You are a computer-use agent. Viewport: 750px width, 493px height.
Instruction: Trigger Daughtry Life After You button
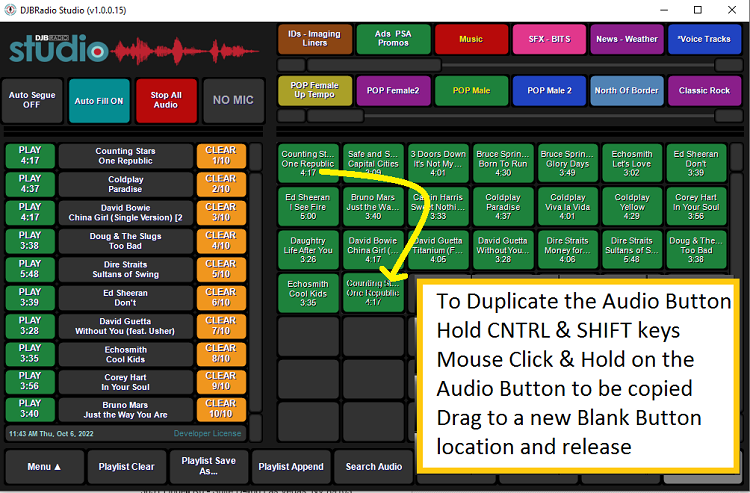[x=308, y=250]
